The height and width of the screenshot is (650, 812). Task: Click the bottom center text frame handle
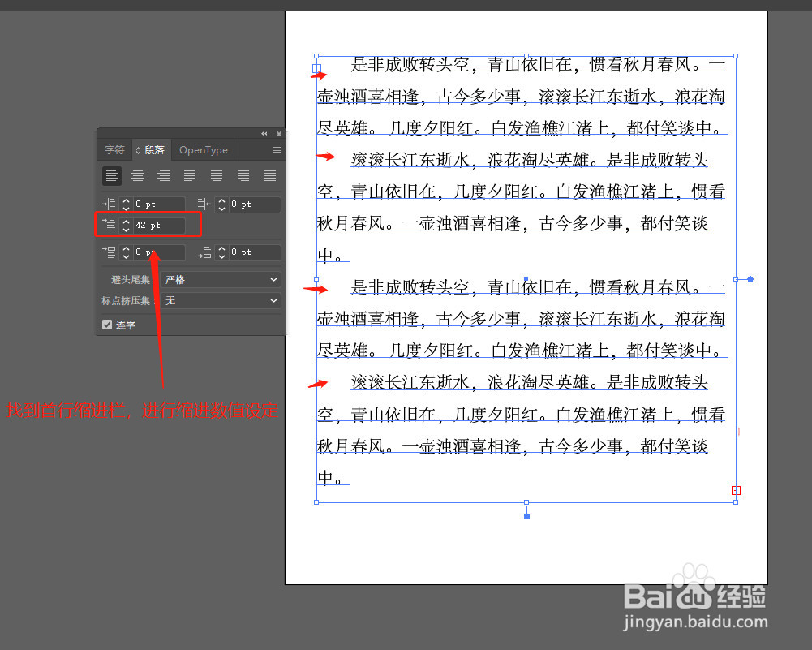tap(526, 502)
